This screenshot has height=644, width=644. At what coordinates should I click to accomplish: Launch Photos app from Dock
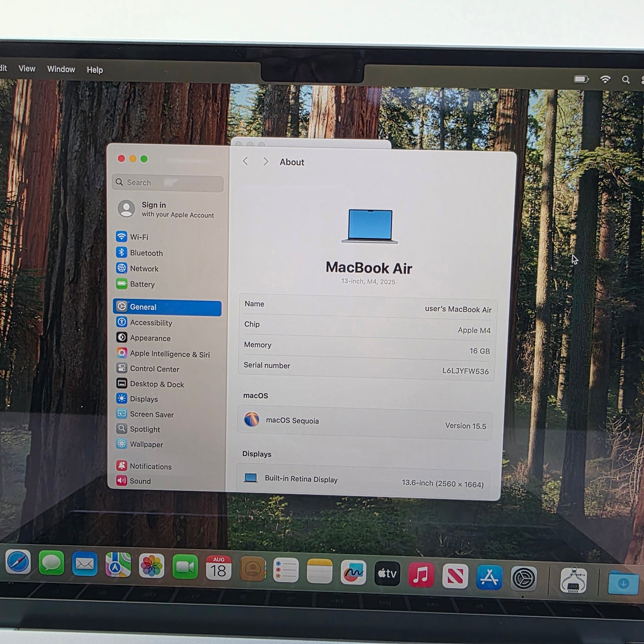tap(152, 566)
